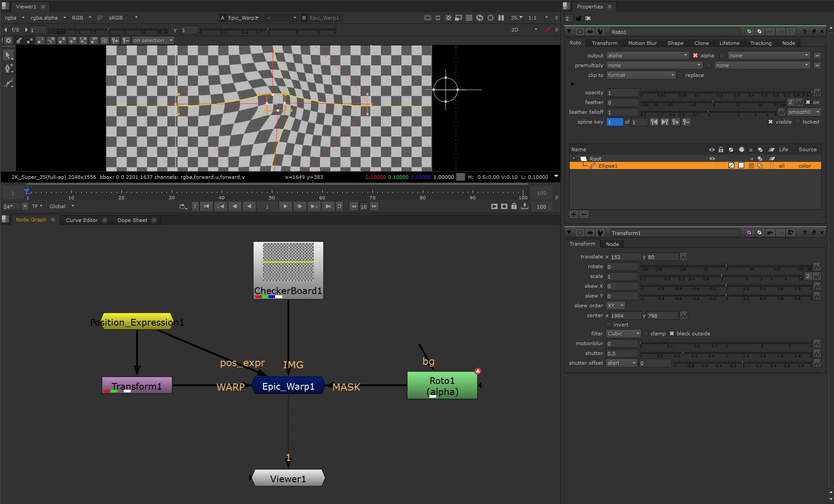This screenshot has width=834, height=504.
Task: Open the Roto output alpha dropdown
Action: tap(648, 56)
